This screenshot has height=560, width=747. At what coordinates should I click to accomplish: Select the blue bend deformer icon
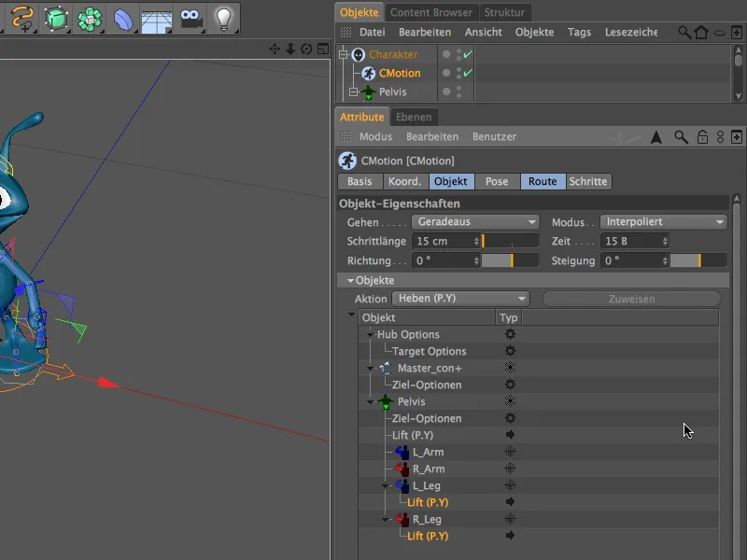[x=123, y=19]
